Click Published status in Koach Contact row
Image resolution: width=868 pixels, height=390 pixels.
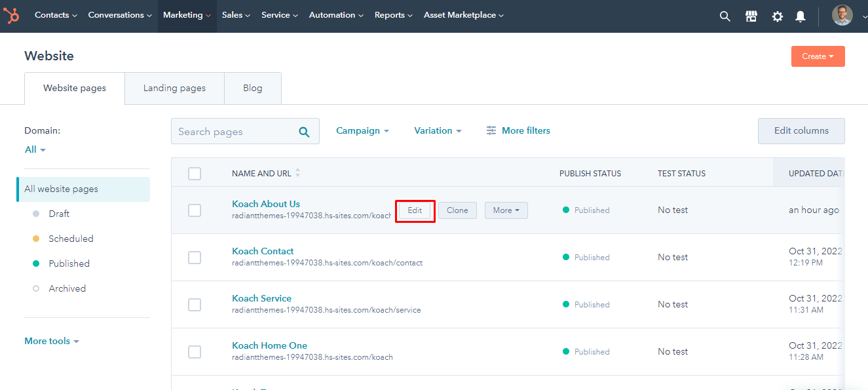586,258
